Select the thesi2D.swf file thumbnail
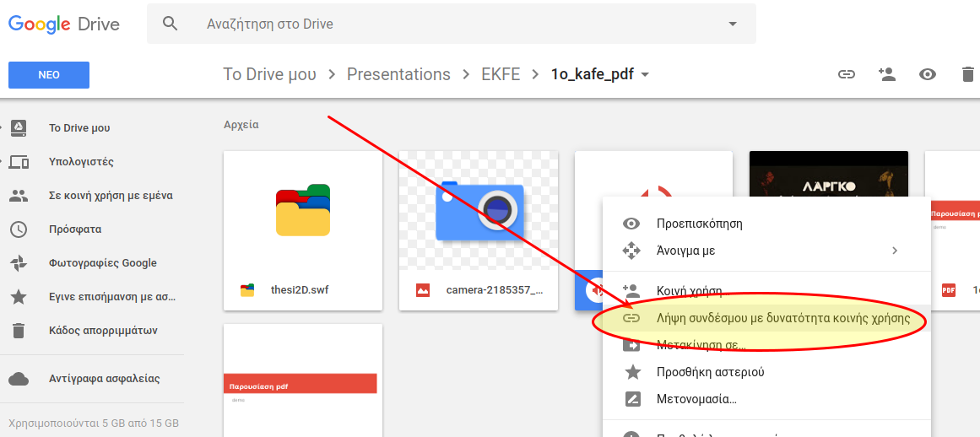980x437 pixels. 303,210
